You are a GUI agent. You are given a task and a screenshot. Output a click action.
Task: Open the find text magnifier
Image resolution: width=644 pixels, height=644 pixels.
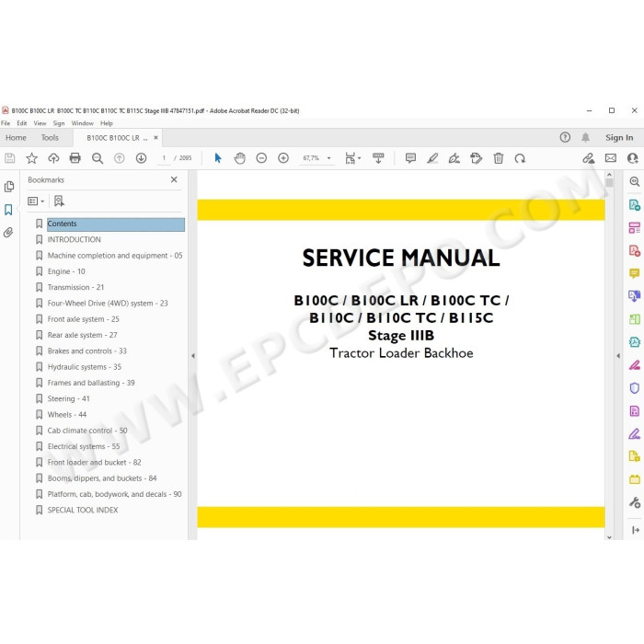click(x=98, y=158)
